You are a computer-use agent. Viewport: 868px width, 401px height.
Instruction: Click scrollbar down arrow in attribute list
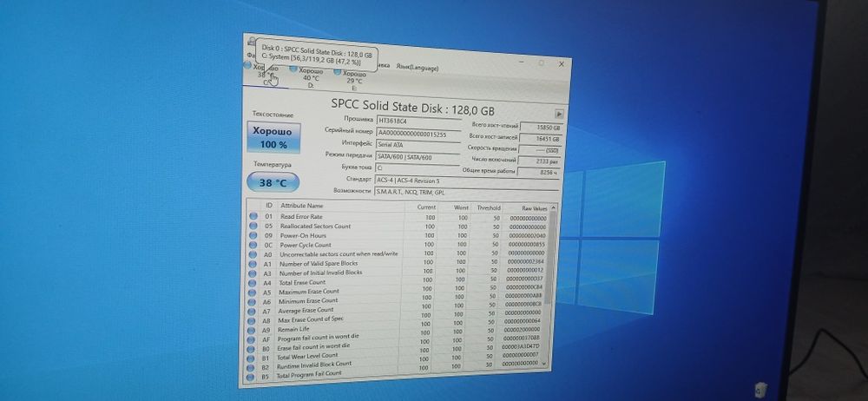[544, 364]
